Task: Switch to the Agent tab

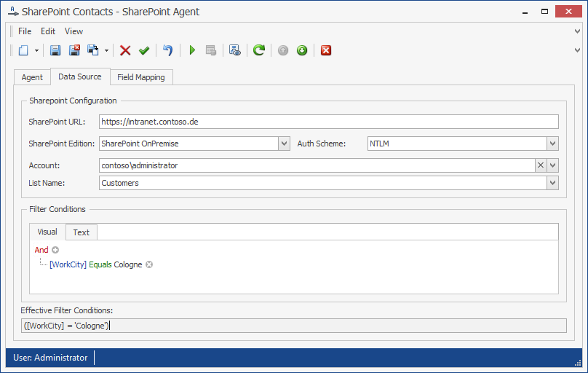Action: (x=32, y=77)
